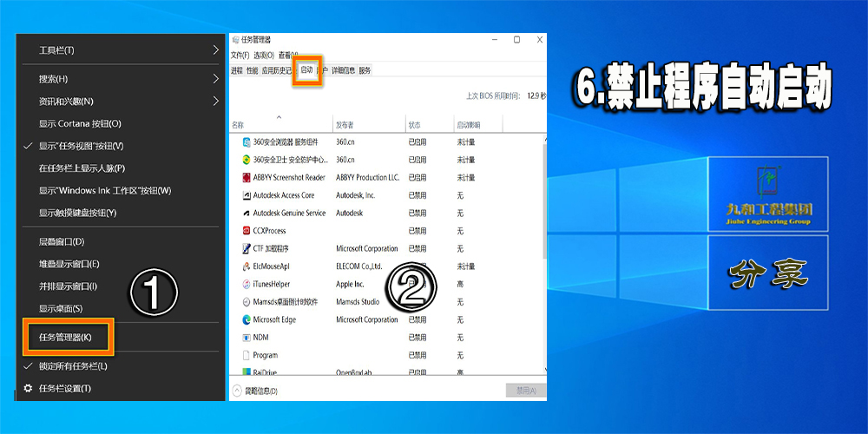Screen dimensions: 868x434
Task: Click the Microsoft Edge icon
Action: point(247,319)
